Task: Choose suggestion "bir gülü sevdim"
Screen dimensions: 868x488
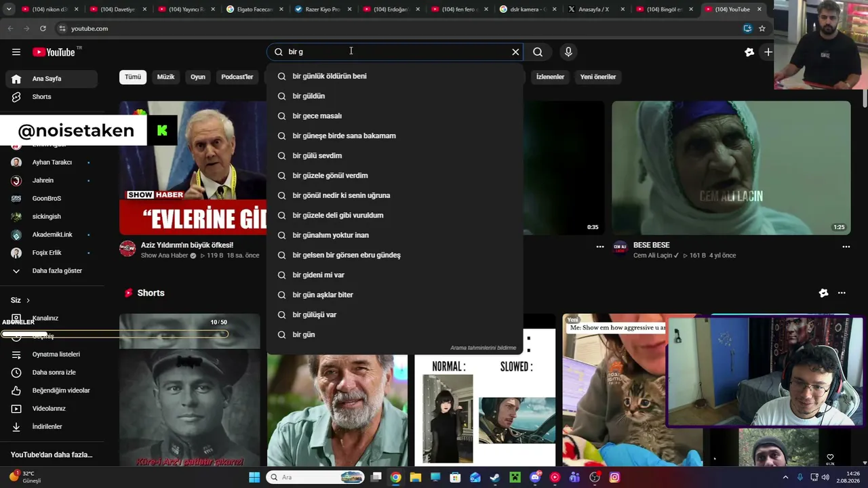Action: click(x=395, y=156)
